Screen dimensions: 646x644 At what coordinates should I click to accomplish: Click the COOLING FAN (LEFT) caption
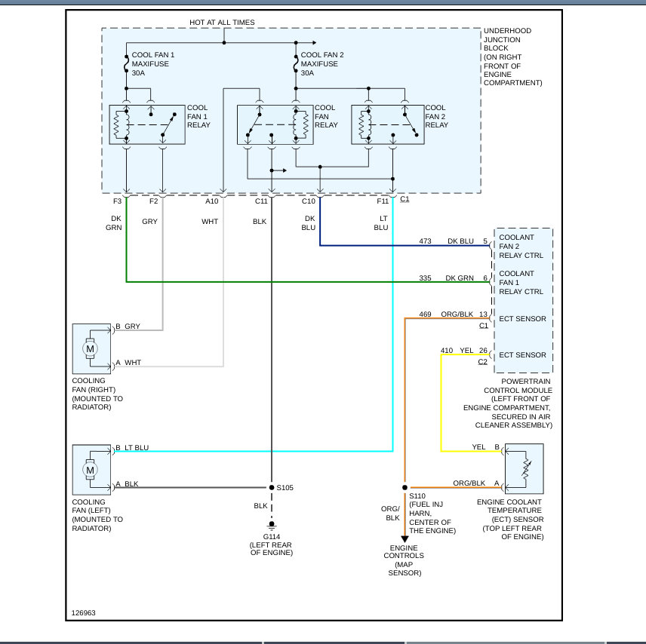coord(97,515)
